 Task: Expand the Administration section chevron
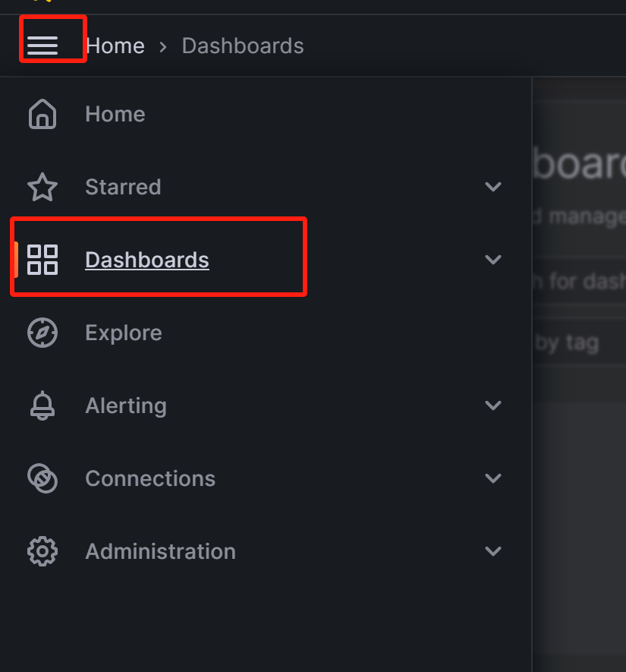tap(493, 551)
